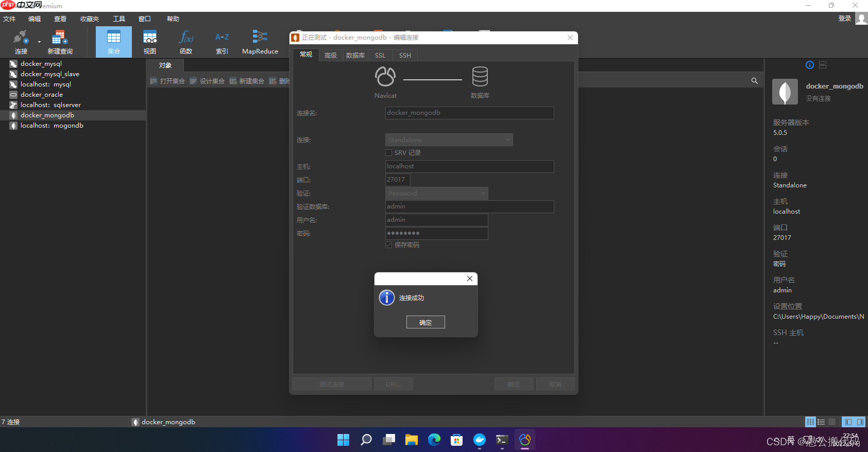
Task: Click the MongoDB leaf icon in info panel
Action: (x=785, y=92)
